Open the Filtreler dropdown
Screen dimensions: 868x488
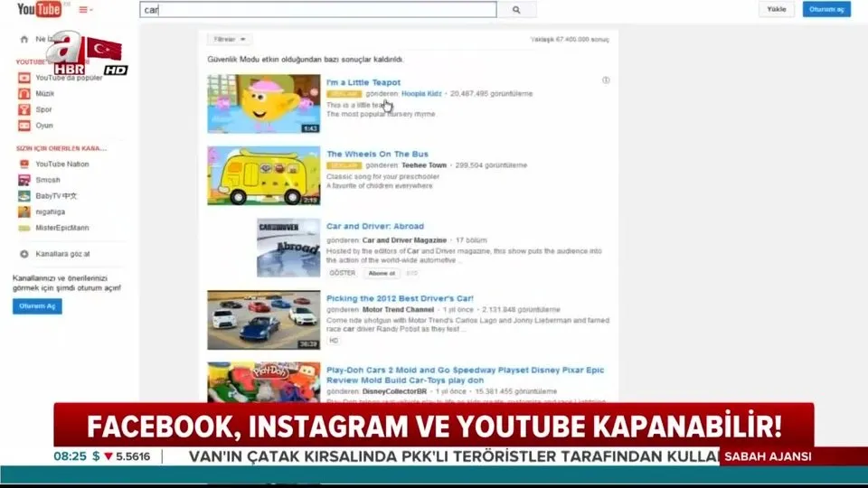pyautogui.click(x=230, y=39)
